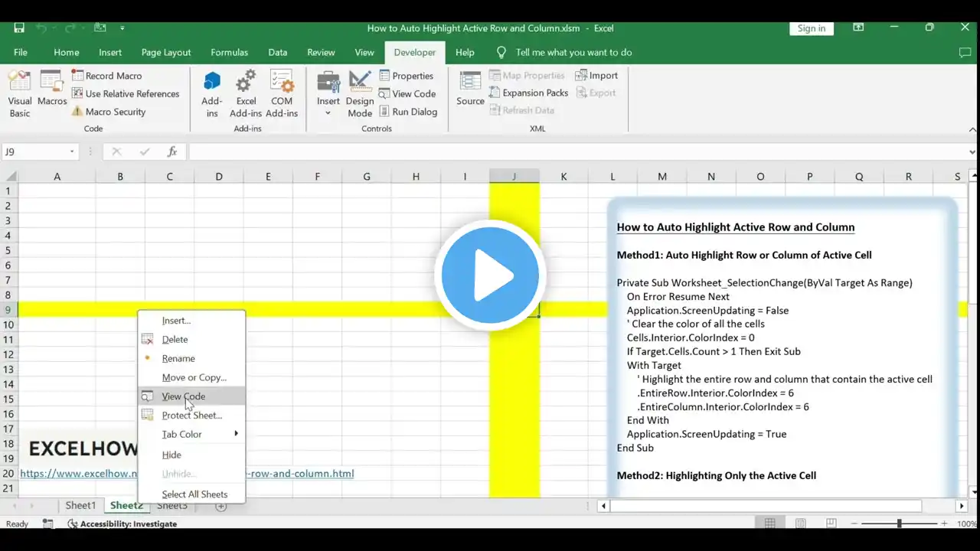Toggle Design Mode in Controls group

click(360, 93)
